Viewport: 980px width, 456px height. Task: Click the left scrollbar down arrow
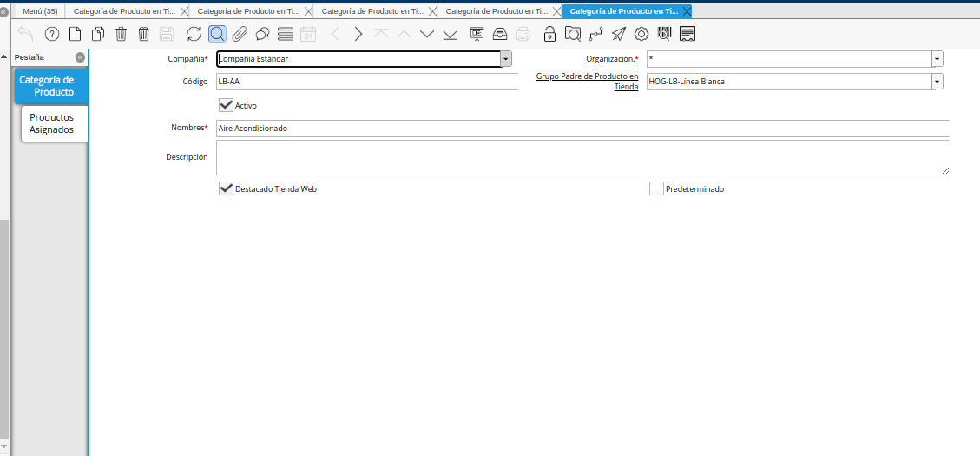(x=4, y=446)
